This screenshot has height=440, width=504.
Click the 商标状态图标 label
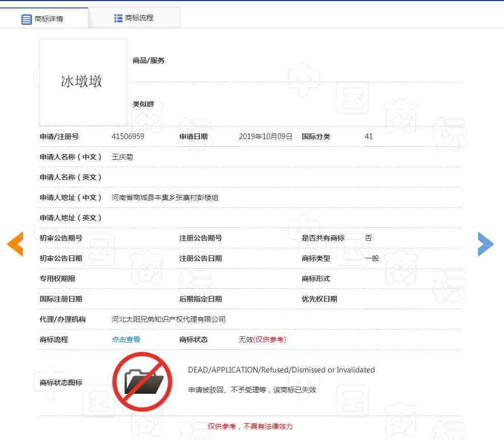tap(61, 383)
